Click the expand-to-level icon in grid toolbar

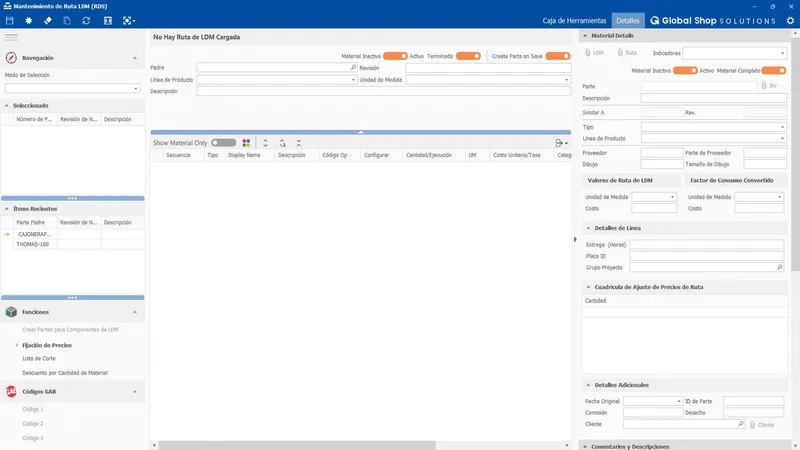[282, 143]
